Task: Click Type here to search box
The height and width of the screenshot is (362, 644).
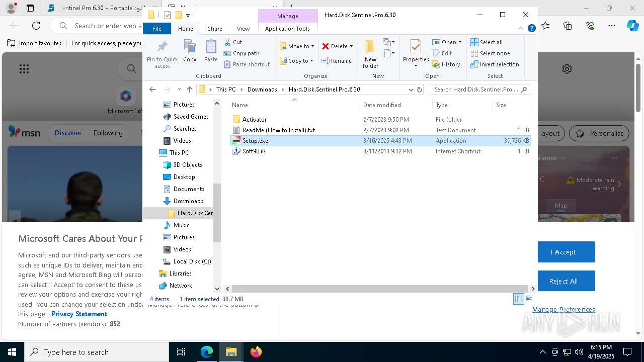Action: (x=97, y=352)
